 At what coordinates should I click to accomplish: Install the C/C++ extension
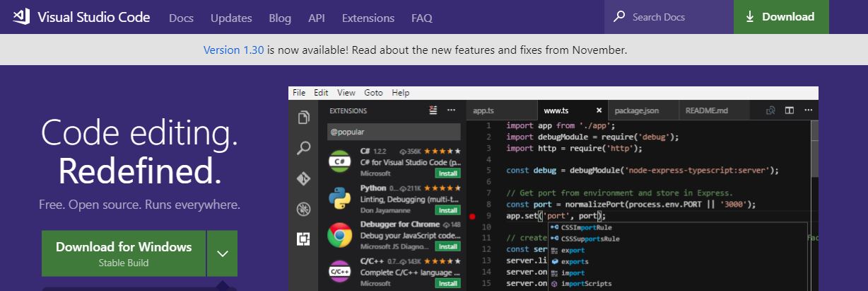click(448, 283)
